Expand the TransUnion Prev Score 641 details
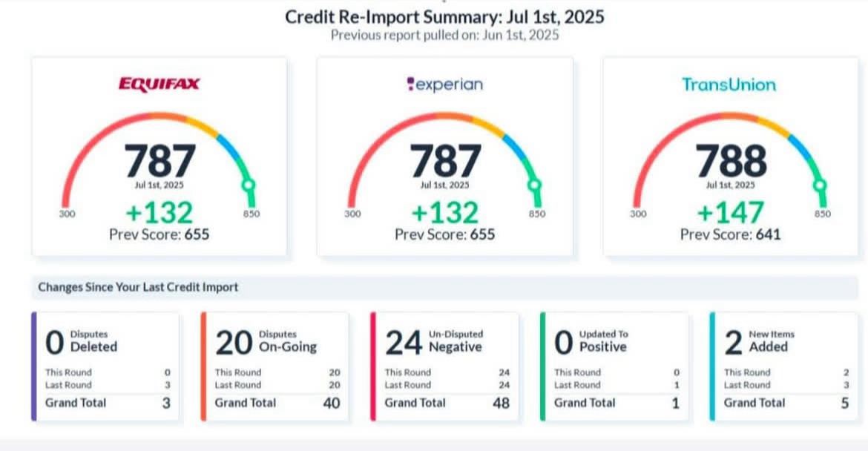Image resolution: width=868 pixels, height=451 pixels. pyautogui.click(x=731, y=234)
